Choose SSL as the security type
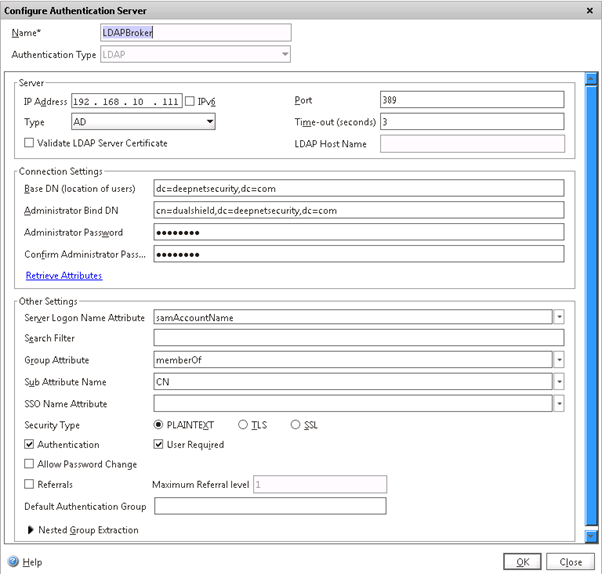602x574 pixels. pyautogui.click(x=296, y=425)
